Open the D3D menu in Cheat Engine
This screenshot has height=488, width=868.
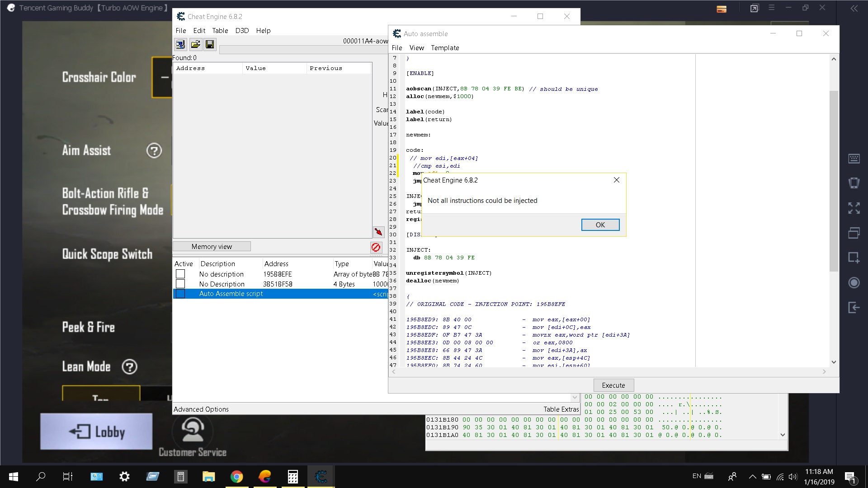242,31
